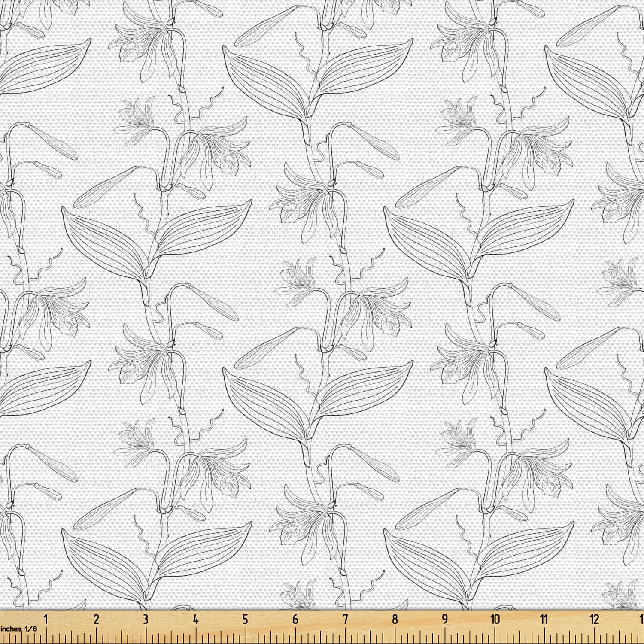Click the number 12 on the ruler

[594, 619]
